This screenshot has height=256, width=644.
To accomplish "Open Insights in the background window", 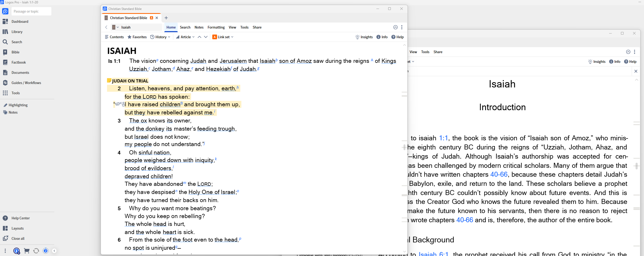I will tap(597, 62).
